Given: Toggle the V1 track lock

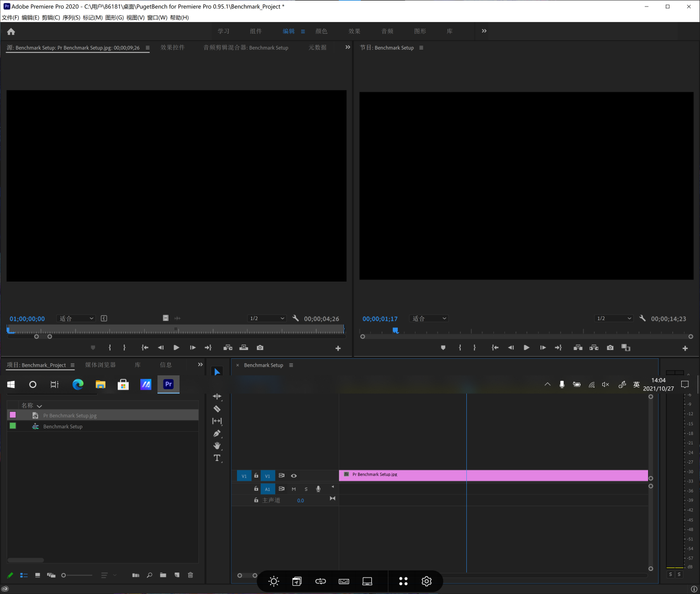Looking at the screenshot, I should pyautogui.click(x=256, y=476).
